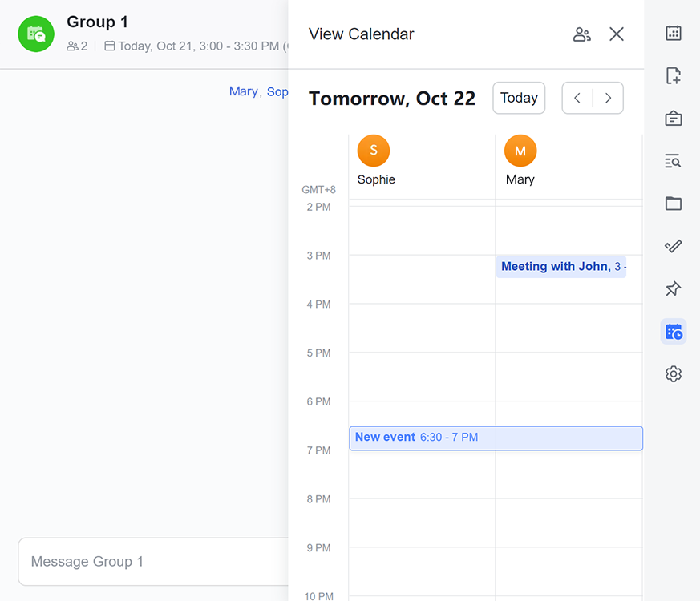The width and height of the screenshot is (700, 601).
Task: Click Group 1's green avatar
Action: coord(35,34)
